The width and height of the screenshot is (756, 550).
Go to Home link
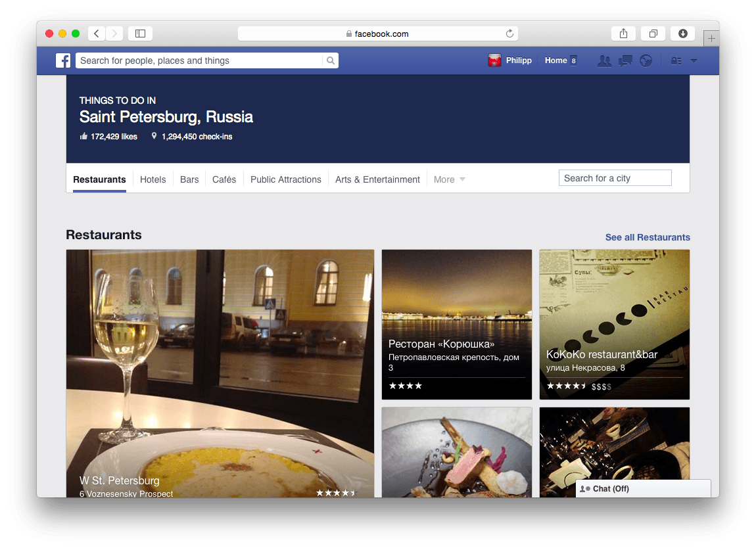point(556,60)
